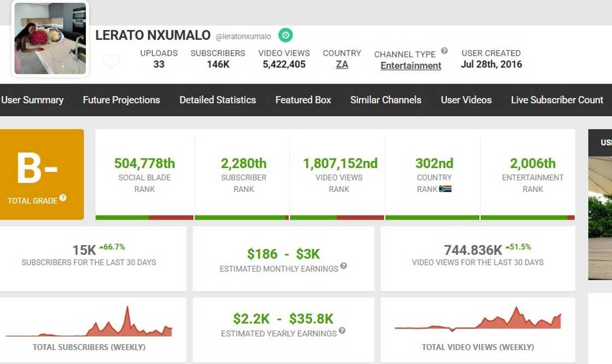Click the Entertainment channel type link
This screenshot has width=612, height=364.
click(411, 65)
